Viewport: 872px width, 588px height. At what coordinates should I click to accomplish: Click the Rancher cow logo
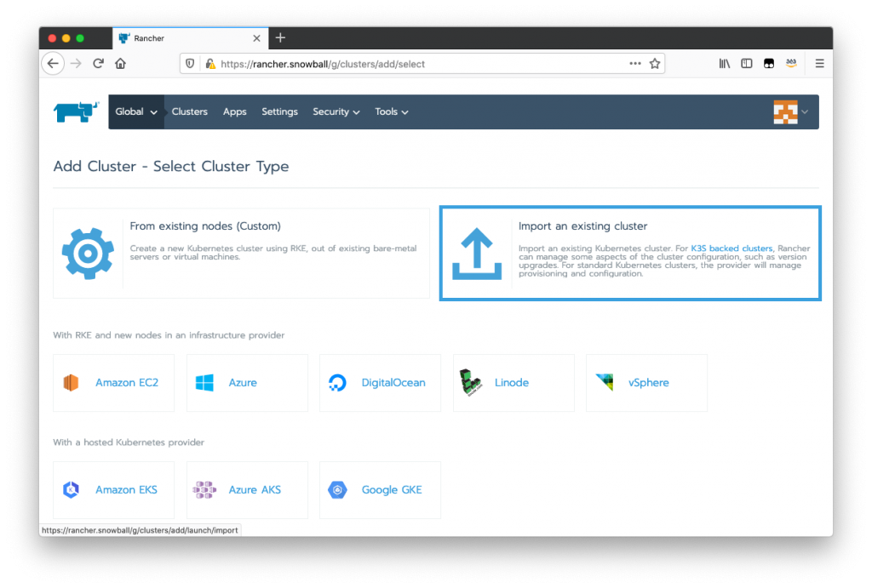75,111
